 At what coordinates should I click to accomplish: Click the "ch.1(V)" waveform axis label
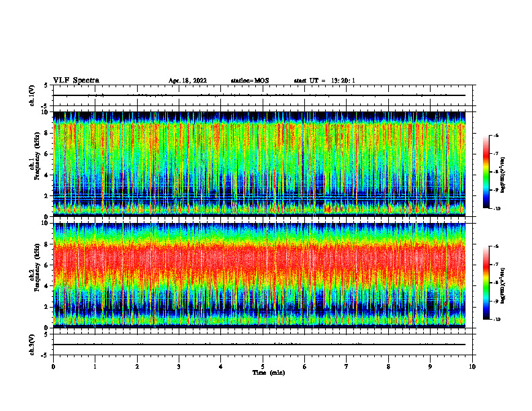pos(32,95)
